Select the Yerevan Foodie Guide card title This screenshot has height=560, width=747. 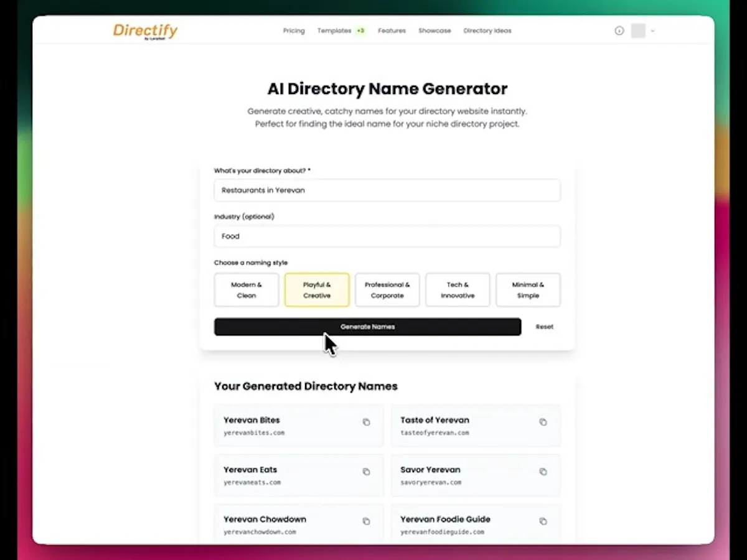click(x=445, y=520)
